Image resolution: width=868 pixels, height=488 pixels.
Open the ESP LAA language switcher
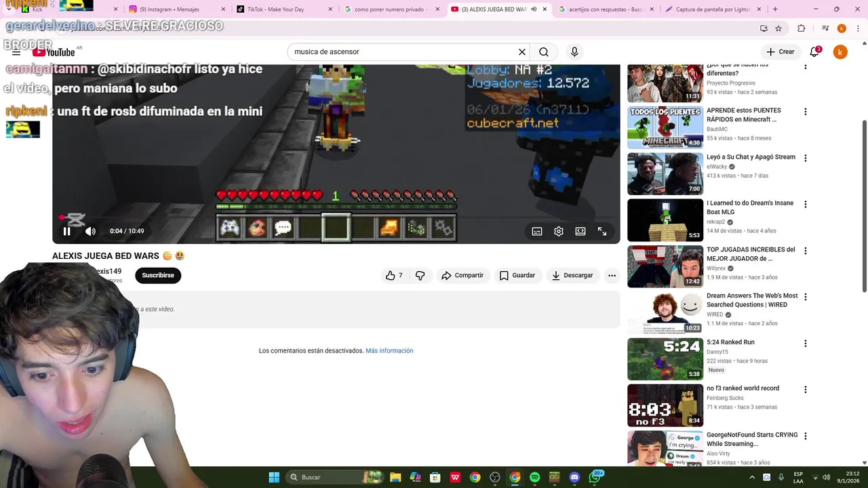click(x=798, y=477)
